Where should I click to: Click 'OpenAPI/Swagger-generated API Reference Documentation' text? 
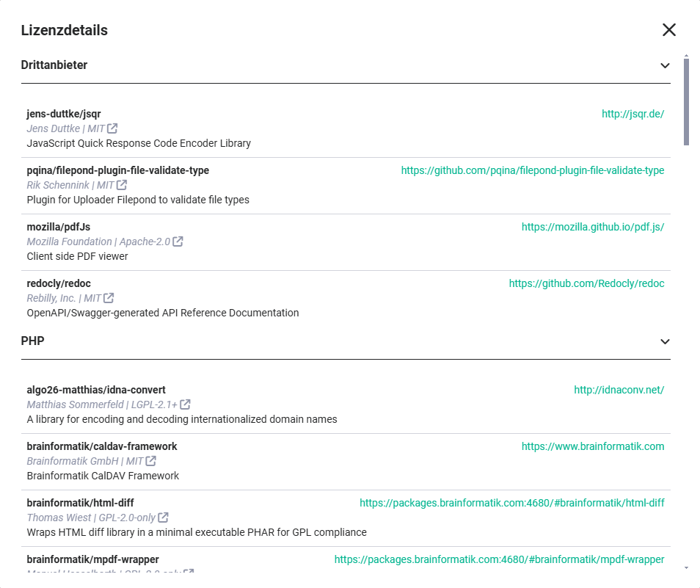click(x=163, y=313)
